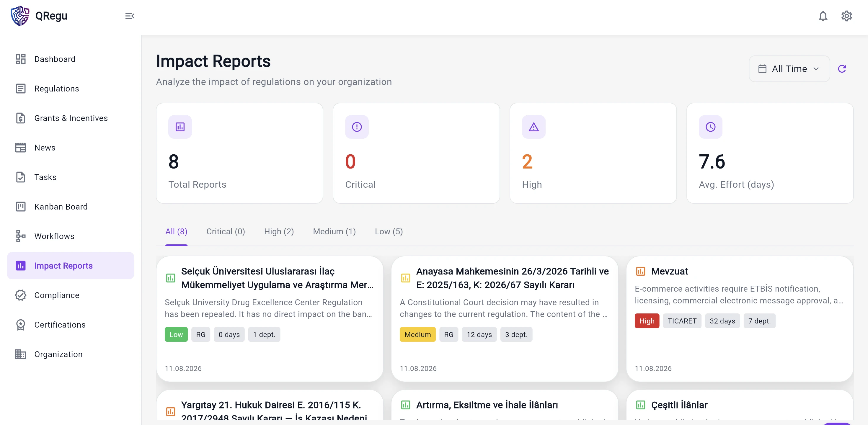
Task: Click the orange icon on Yargıtay 21. card
Action: point(171,411)
